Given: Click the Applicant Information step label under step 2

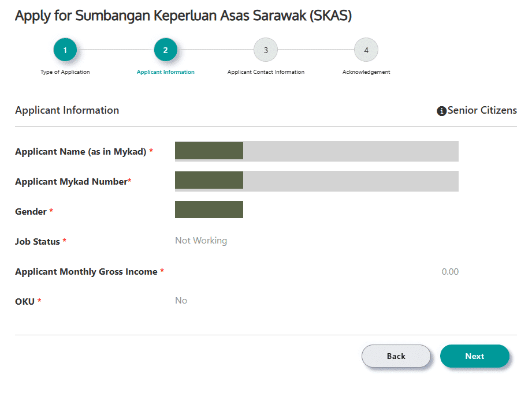Looking at the screenshot, I should tap(165, 72).
